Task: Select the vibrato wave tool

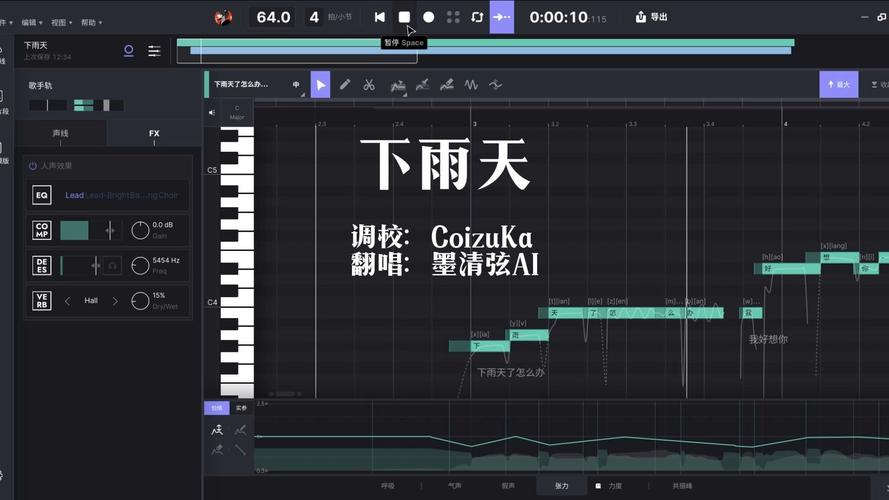Action: [471, 84]
